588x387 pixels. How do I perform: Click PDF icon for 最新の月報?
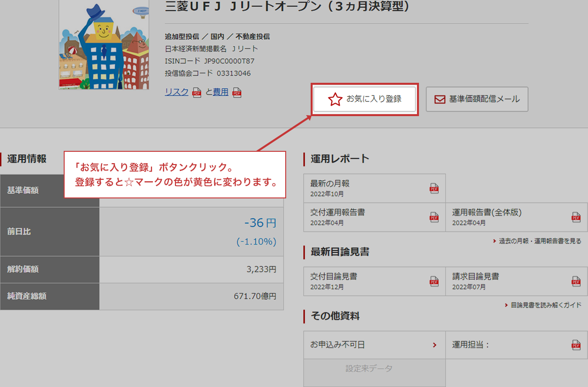[434, 188]
